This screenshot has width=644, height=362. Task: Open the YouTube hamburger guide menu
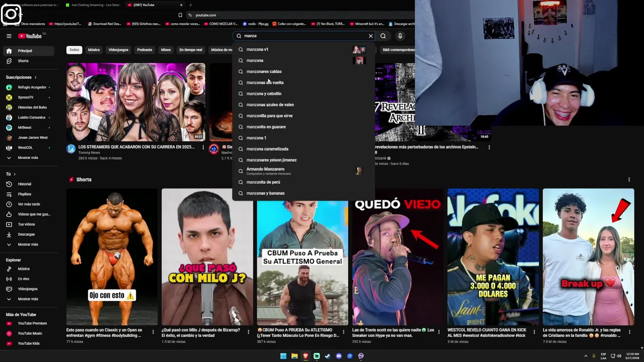pyautogui.click(x=9, y=36)
